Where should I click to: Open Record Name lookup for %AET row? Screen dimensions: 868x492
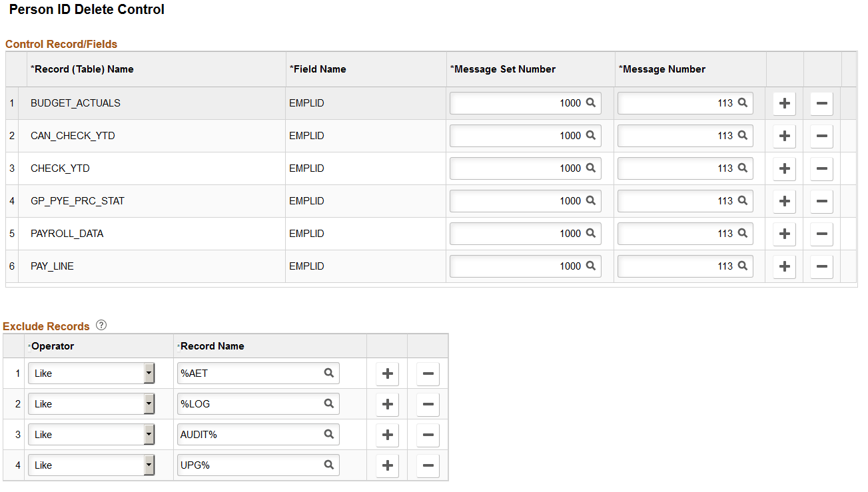point(329,373)
